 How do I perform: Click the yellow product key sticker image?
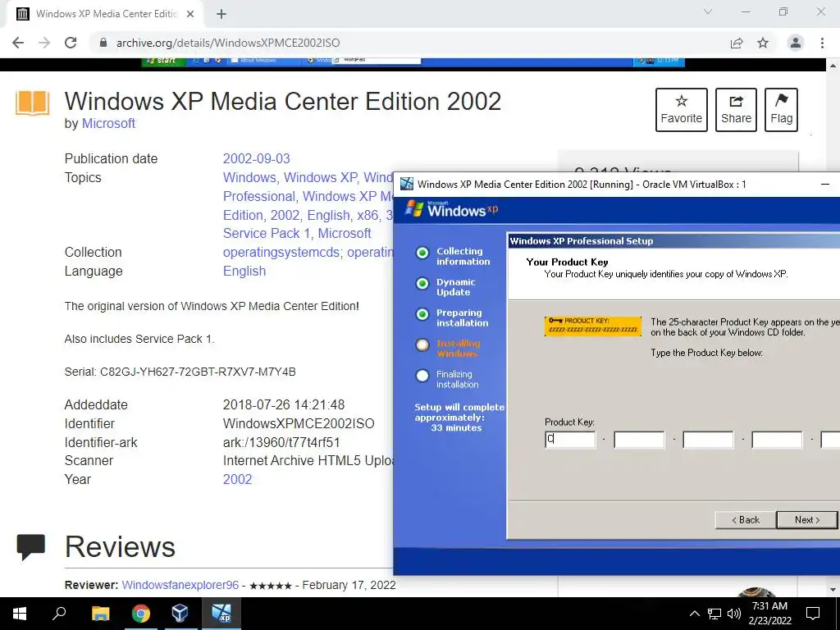click(x=593, y=326)
